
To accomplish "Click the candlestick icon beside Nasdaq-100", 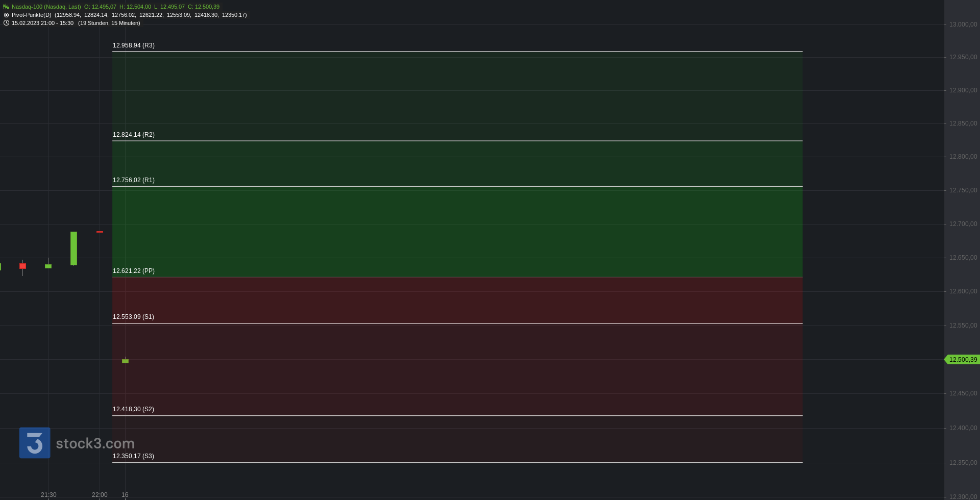I will [6, 7].
